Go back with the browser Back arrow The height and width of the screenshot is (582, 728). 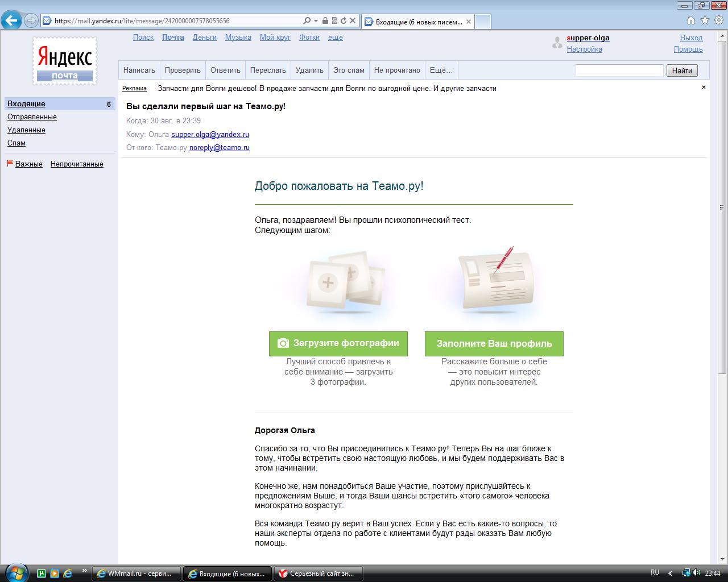tap(11, 20)
